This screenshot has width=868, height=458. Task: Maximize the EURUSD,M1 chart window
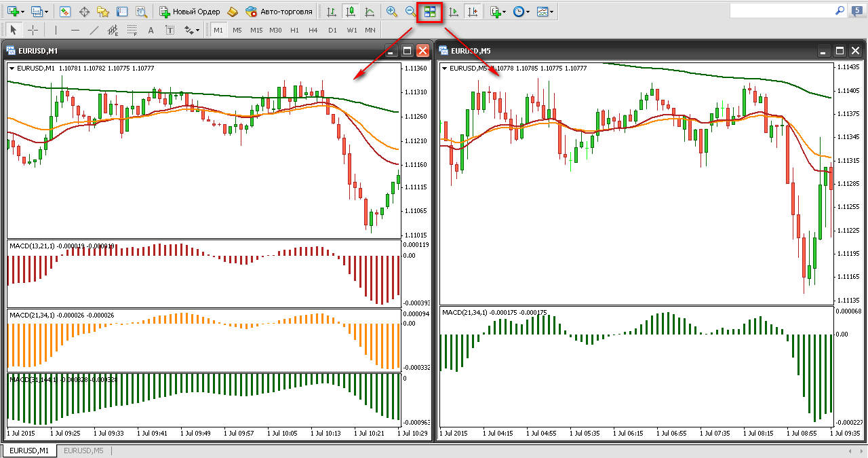pyautogui.click(x=407, y=50)
